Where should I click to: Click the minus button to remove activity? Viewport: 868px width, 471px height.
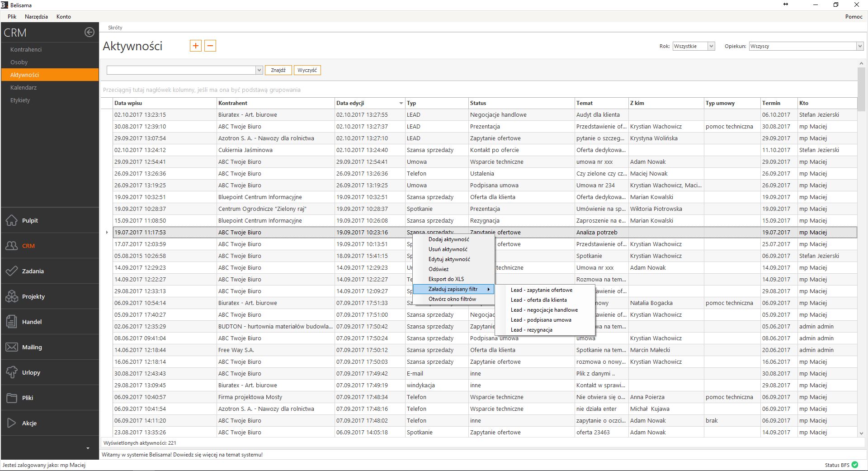tap(210, 46)
